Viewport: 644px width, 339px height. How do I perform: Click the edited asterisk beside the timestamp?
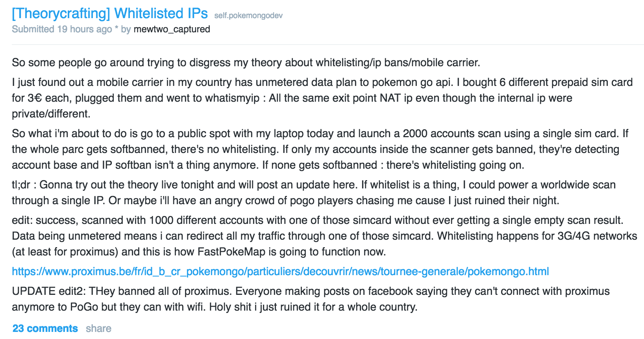pos(117,28)
